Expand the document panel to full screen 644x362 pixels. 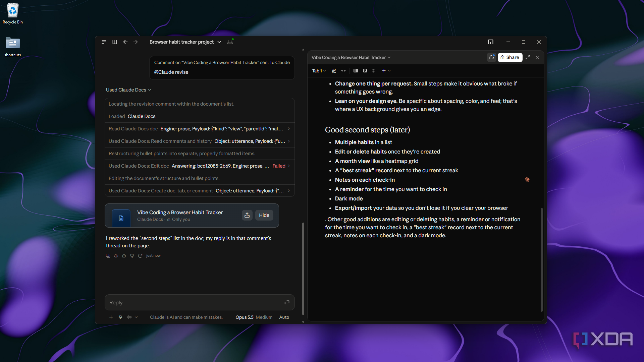(528, 57)
